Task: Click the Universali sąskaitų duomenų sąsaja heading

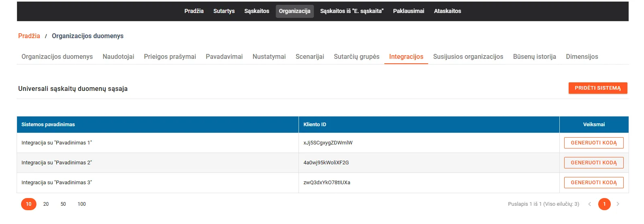Action: coord(73,88)
